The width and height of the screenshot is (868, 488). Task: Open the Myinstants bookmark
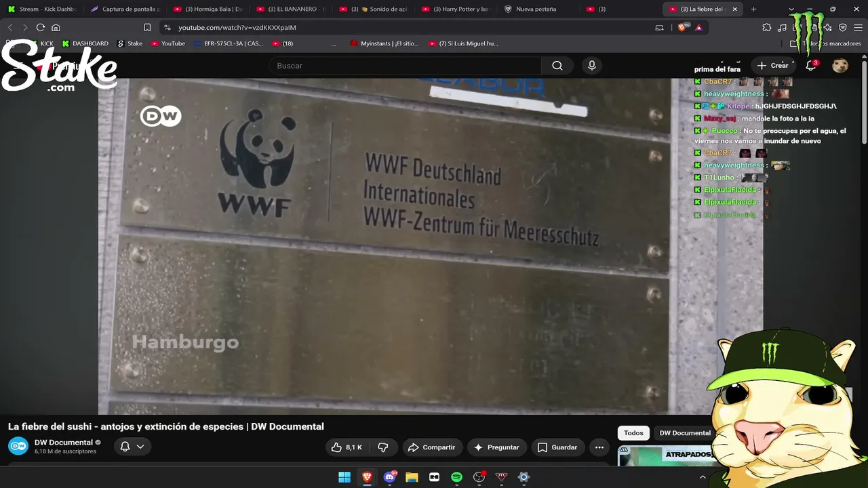[384, 43]
